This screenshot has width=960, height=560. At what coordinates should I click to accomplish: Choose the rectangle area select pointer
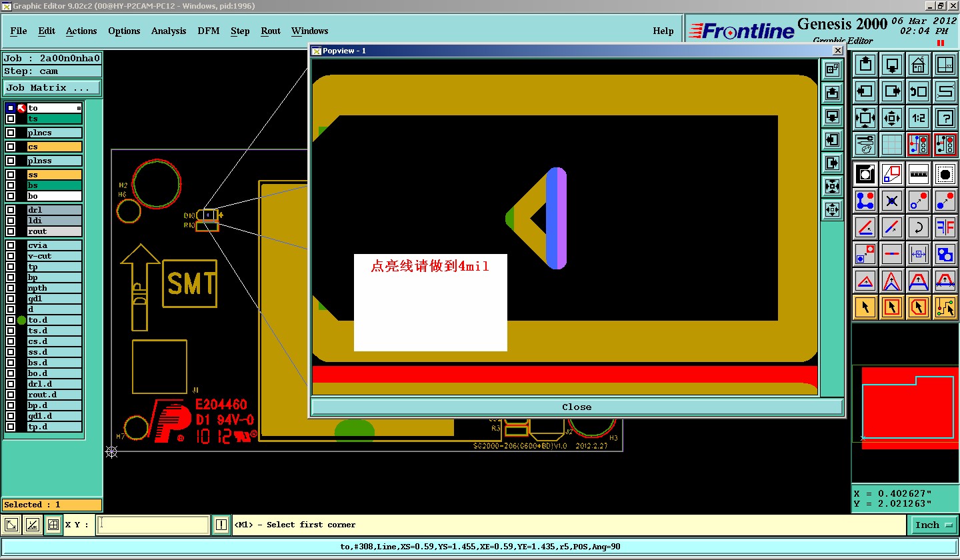(x=892, y=307)
